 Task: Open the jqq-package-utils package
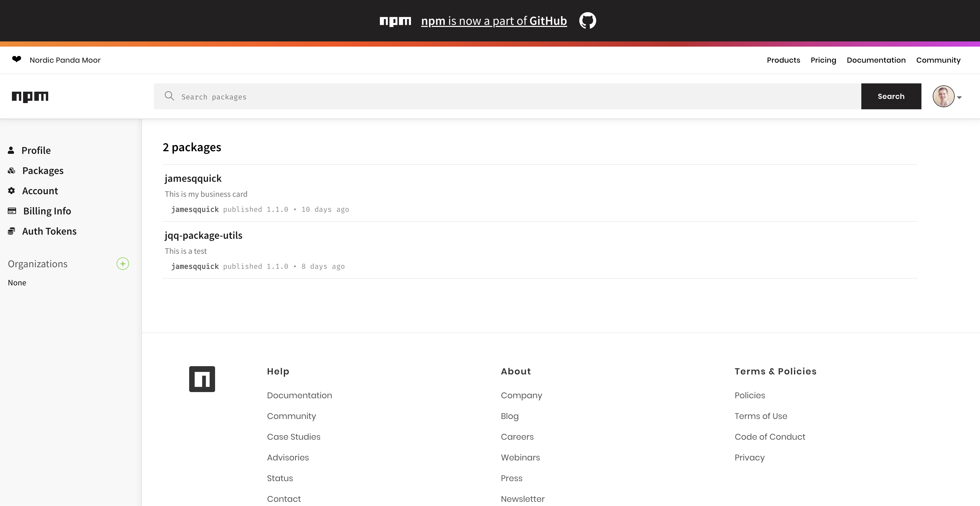[x=203, y=235]
